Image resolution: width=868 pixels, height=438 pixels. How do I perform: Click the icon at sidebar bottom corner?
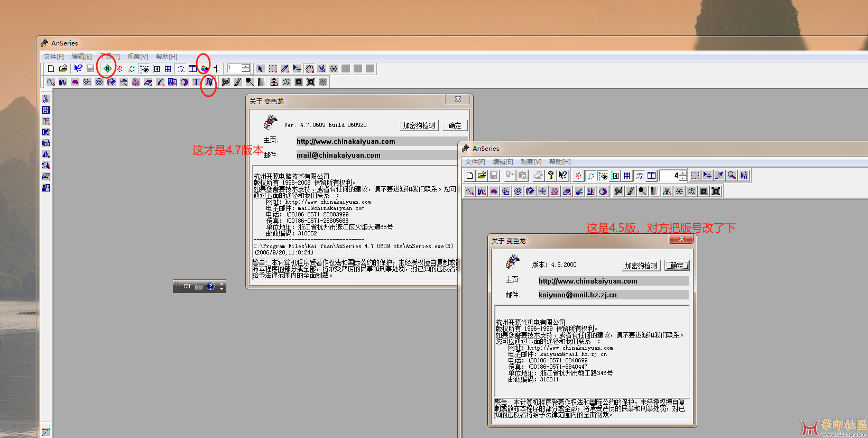[x=46, y=432]
